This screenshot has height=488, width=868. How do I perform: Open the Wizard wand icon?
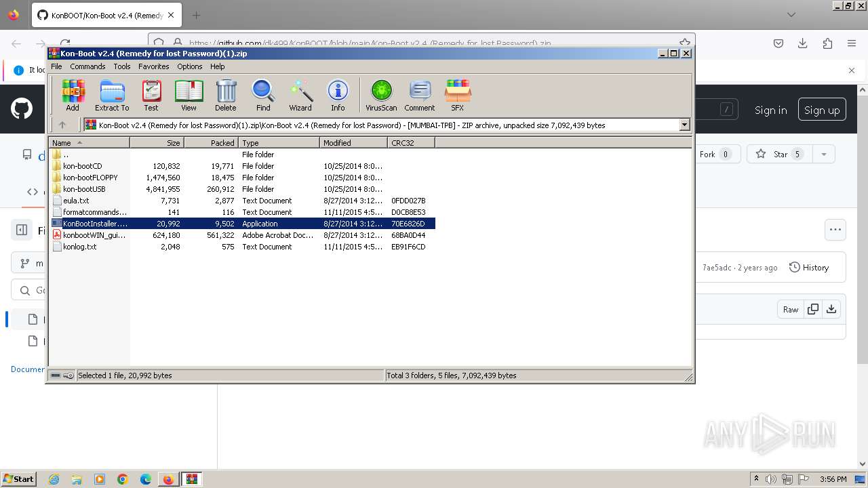[300, 95]
